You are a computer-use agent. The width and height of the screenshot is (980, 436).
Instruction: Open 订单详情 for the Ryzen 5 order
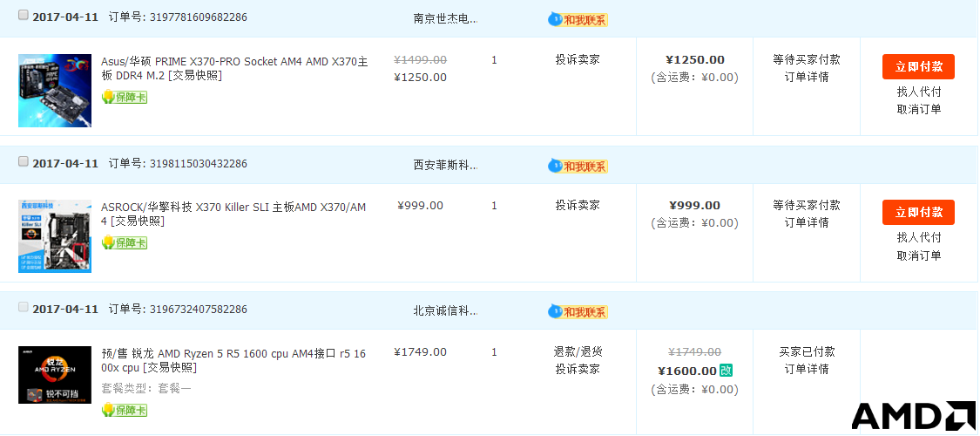tap(807, 369)
